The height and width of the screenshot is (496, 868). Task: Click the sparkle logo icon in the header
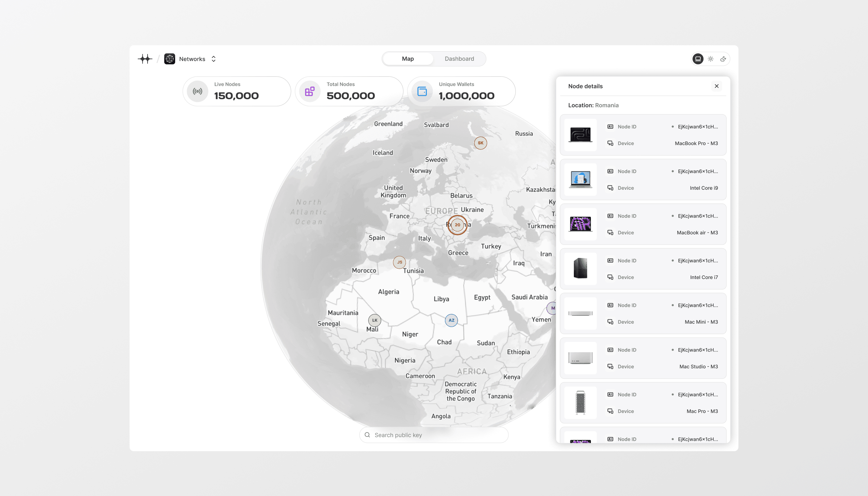tap(145, 59)
